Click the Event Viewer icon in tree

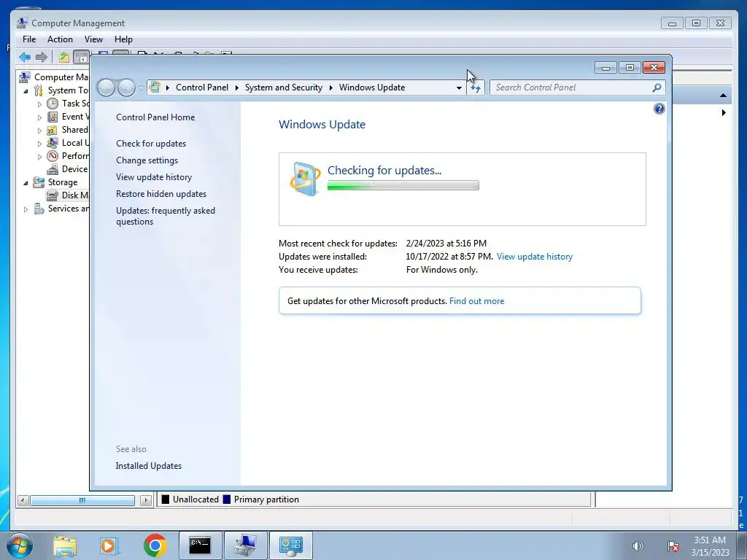point(53,117)
